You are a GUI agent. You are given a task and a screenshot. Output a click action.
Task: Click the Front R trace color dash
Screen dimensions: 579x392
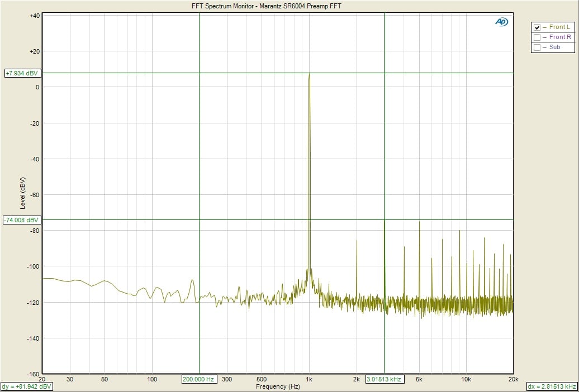tap(545, 37)
